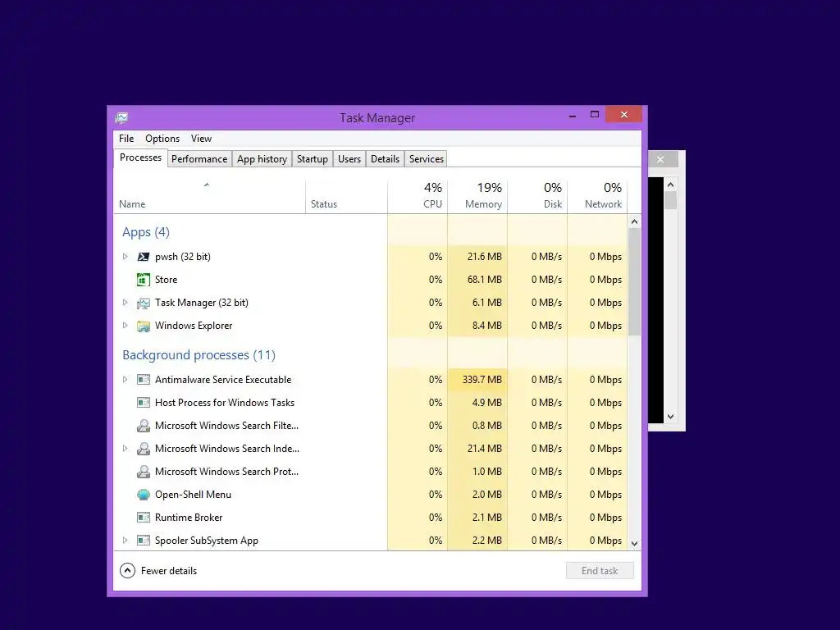The height and width of the screenshot is (630, 840).
Task: Select the Background processes (11) heading
Action: (x=199, y=354)
